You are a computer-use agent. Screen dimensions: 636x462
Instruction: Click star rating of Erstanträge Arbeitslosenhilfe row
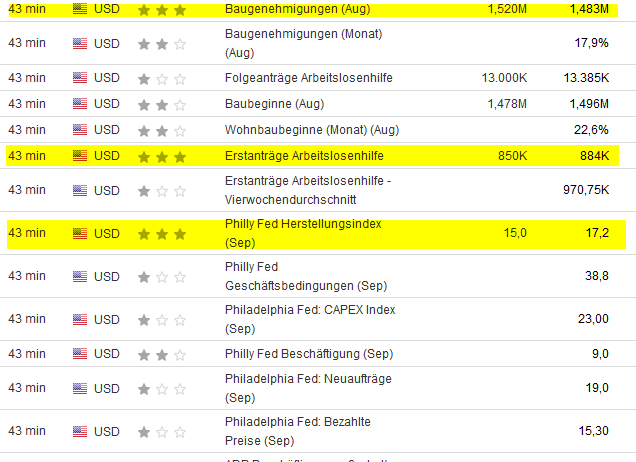click(x=161, y=156)
